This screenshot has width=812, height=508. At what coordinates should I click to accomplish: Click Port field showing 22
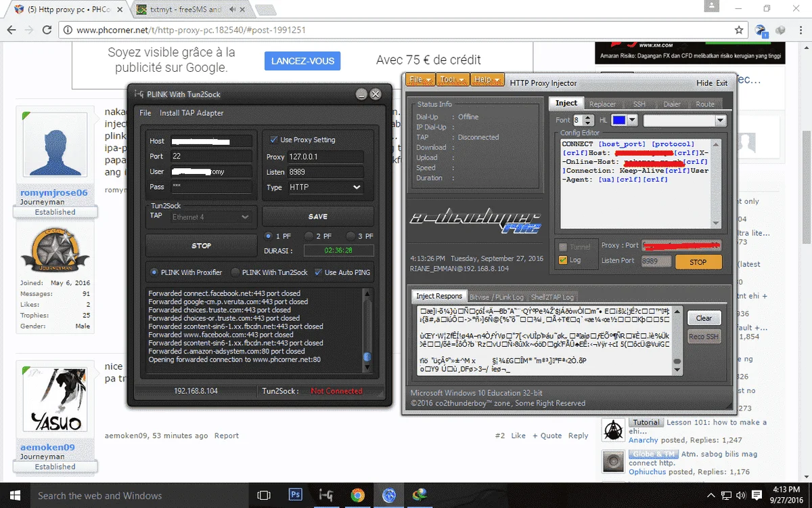point(211,156)
